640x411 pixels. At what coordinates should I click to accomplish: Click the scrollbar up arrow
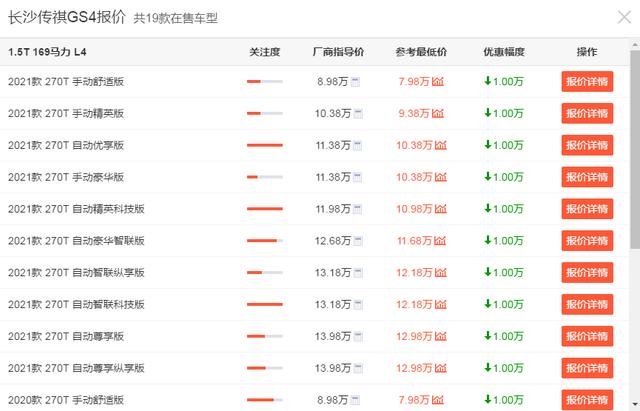click(x=635, y=44)
